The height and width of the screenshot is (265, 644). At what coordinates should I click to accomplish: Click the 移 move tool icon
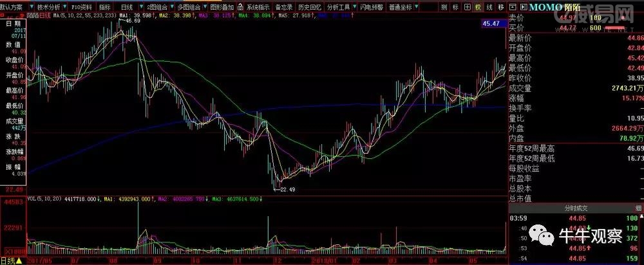[x=500, y=7]
